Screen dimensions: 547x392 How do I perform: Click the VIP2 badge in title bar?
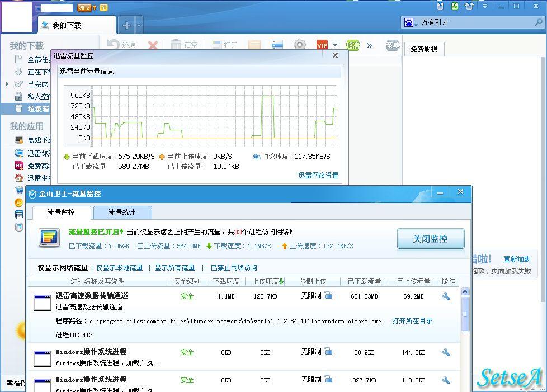click(x=84, y=7)
